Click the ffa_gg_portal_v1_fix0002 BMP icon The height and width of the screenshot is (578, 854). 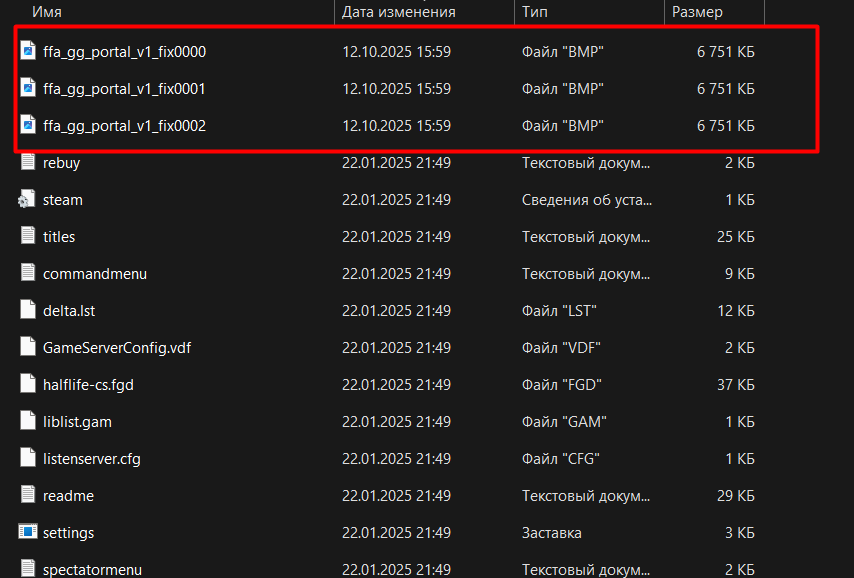click(27, 126)
